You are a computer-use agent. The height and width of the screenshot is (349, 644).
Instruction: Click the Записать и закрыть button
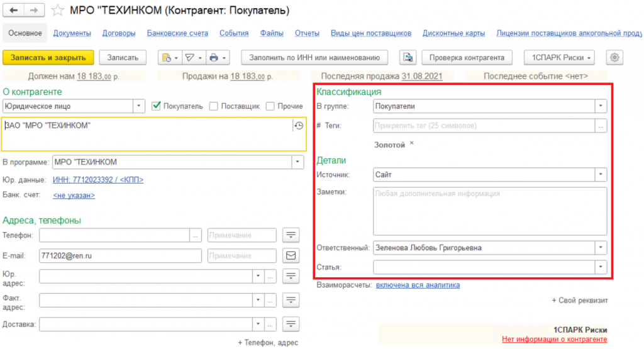point(48,57)
